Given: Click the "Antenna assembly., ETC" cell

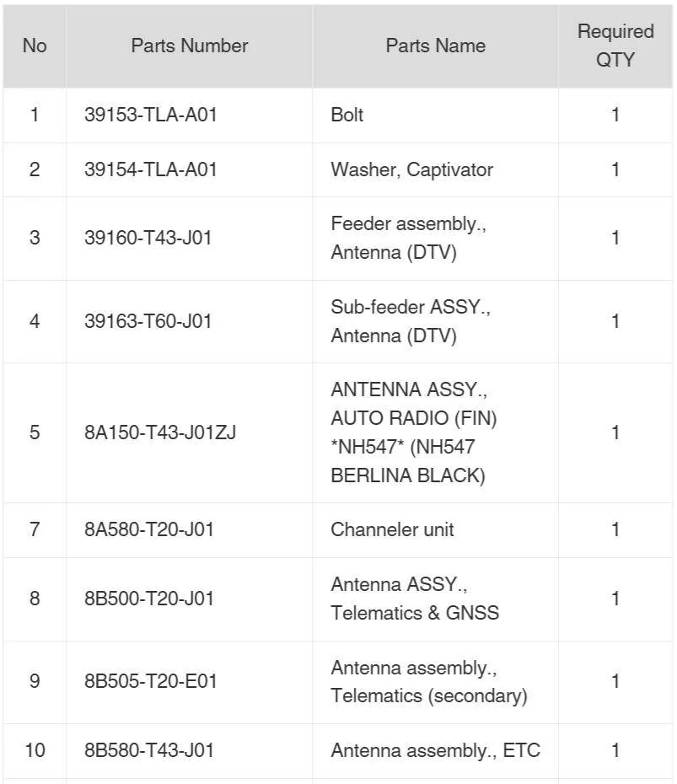Looking at the screenshot, I should click(x=436, y=751).
